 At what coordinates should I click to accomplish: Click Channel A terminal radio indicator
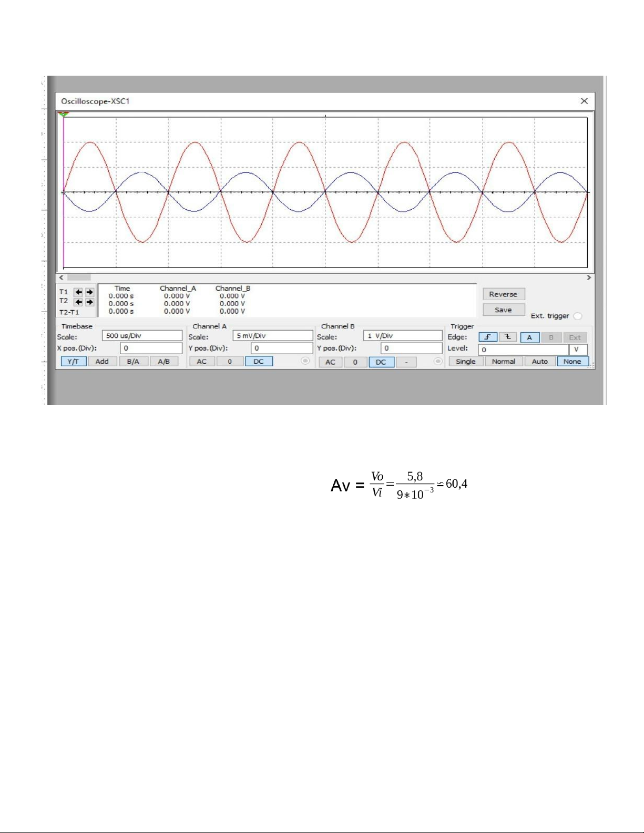point(305,361)
